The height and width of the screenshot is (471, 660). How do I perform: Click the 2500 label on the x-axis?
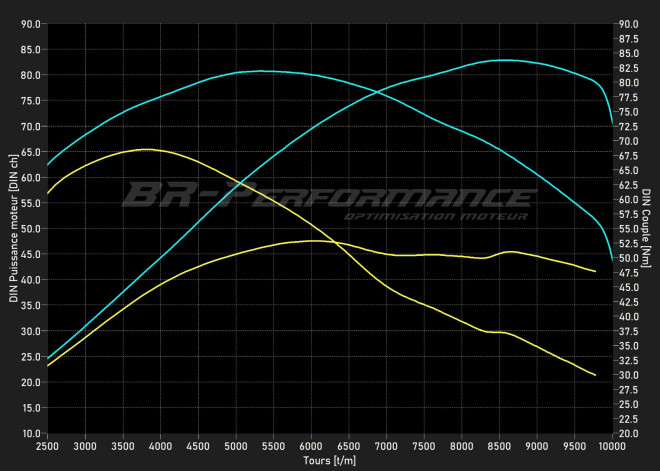point(47,446)
